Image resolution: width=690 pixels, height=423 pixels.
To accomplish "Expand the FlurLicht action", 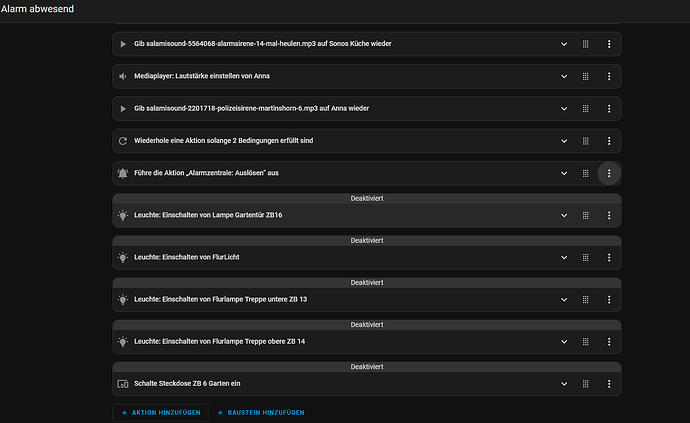I will tap(564, 257).
